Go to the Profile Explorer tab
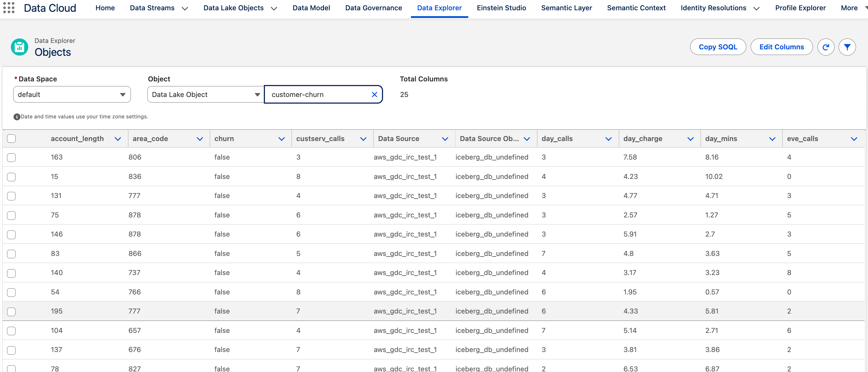868x372 pixels. click(x=800, y=8)
